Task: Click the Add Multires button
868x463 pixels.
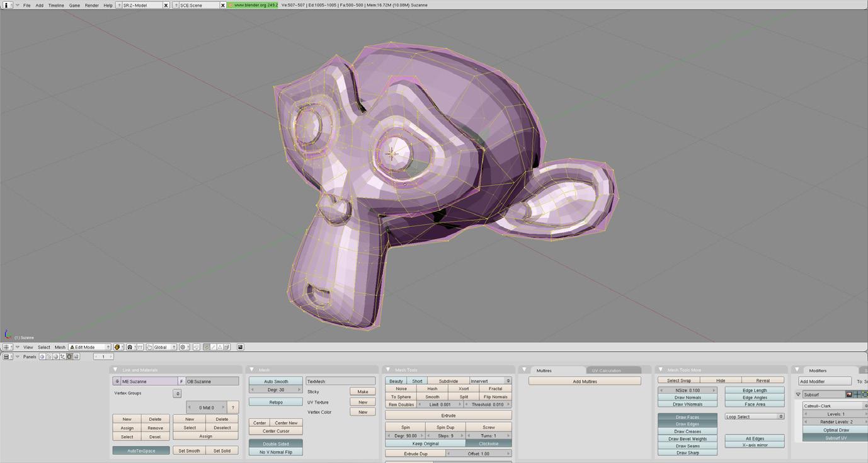Action: point(585,381)
